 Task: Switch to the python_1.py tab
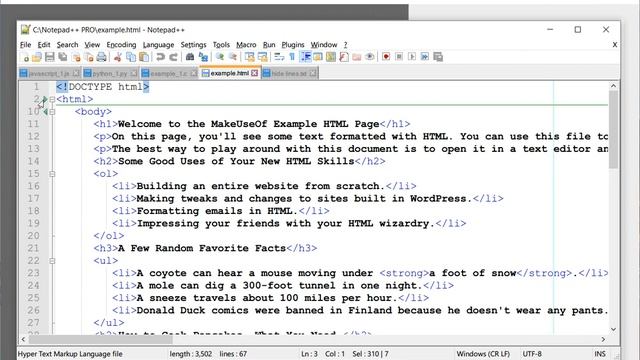point(110,73)
